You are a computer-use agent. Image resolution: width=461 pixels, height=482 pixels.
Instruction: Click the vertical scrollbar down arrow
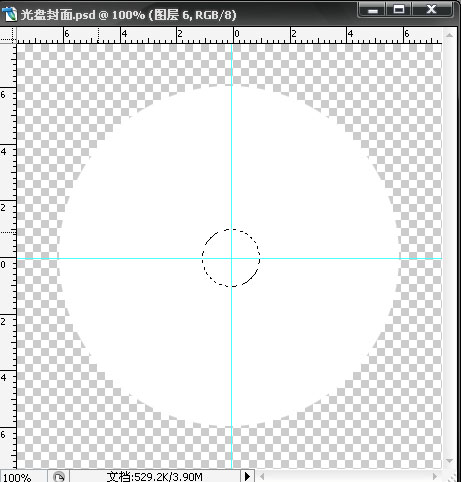click(449, 460)
